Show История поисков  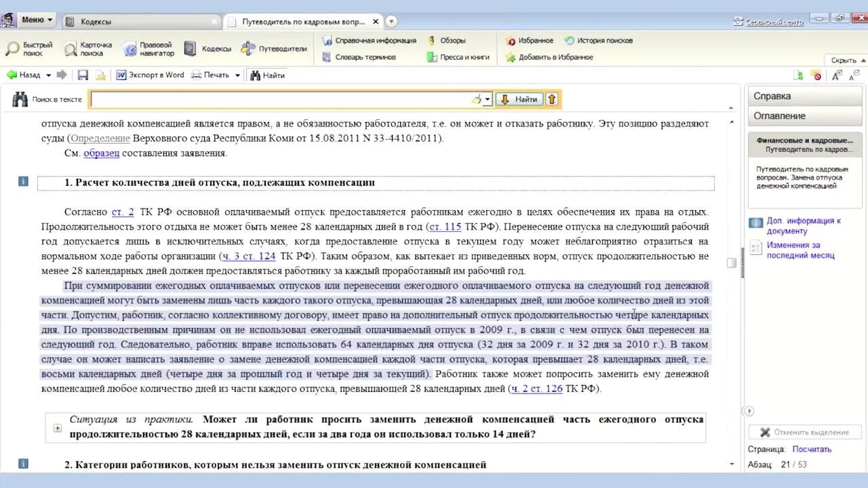tap(598, 41)
